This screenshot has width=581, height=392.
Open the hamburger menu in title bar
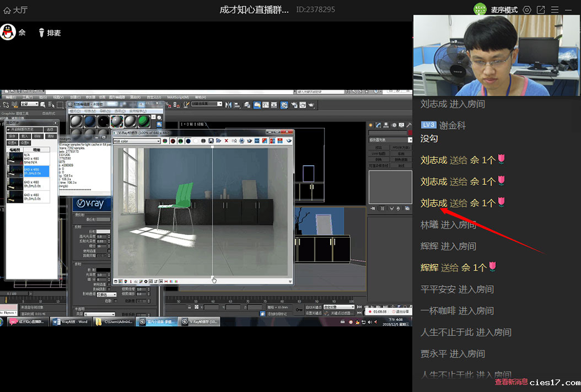(x=554, y=10)
